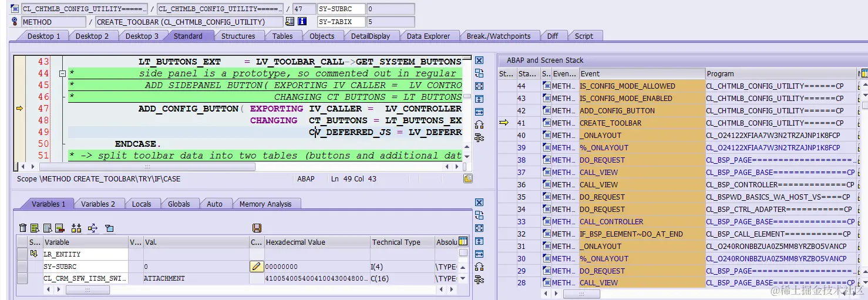Open the Diff tab
The height and width of the screenshot is (300, 868).
(x=553, y=36)
